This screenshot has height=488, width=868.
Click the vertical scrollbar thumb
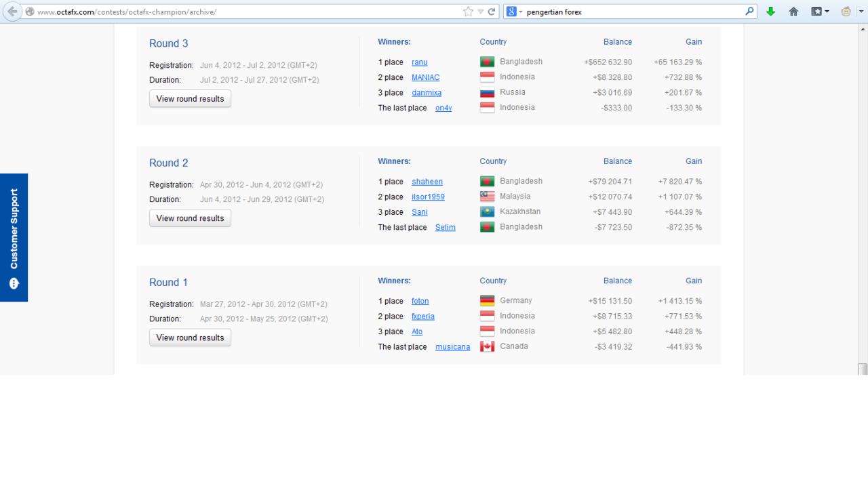(863, 369)
